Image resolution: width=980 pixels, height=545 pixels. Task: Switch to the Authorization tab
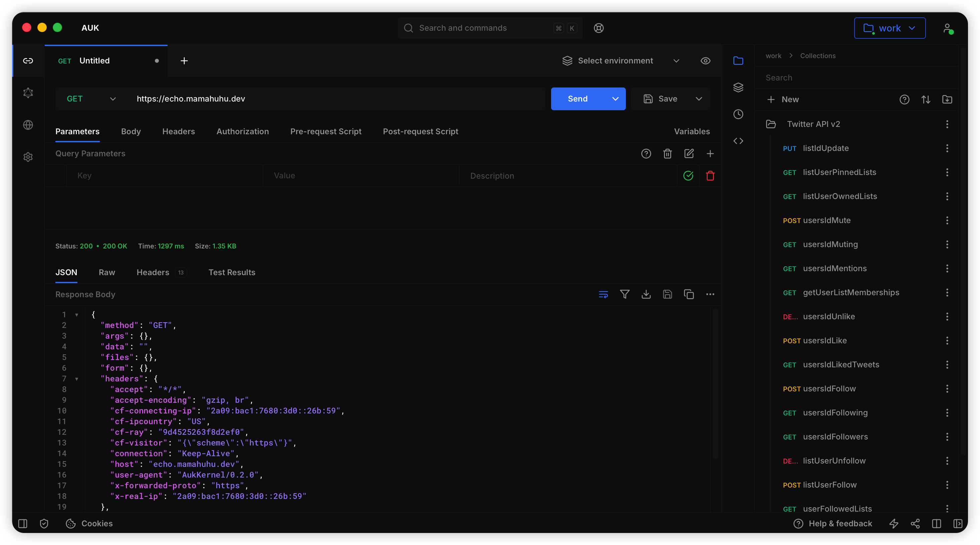[242, 131]
